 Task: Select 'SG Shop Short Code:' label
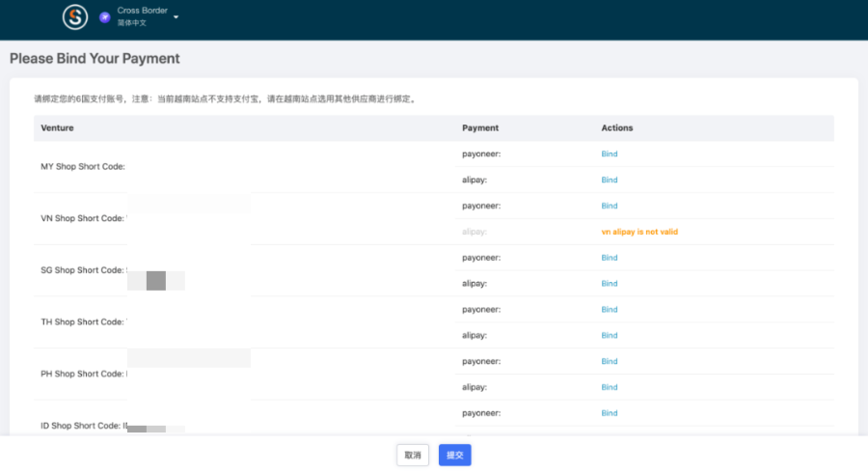[x=83, y=270]
